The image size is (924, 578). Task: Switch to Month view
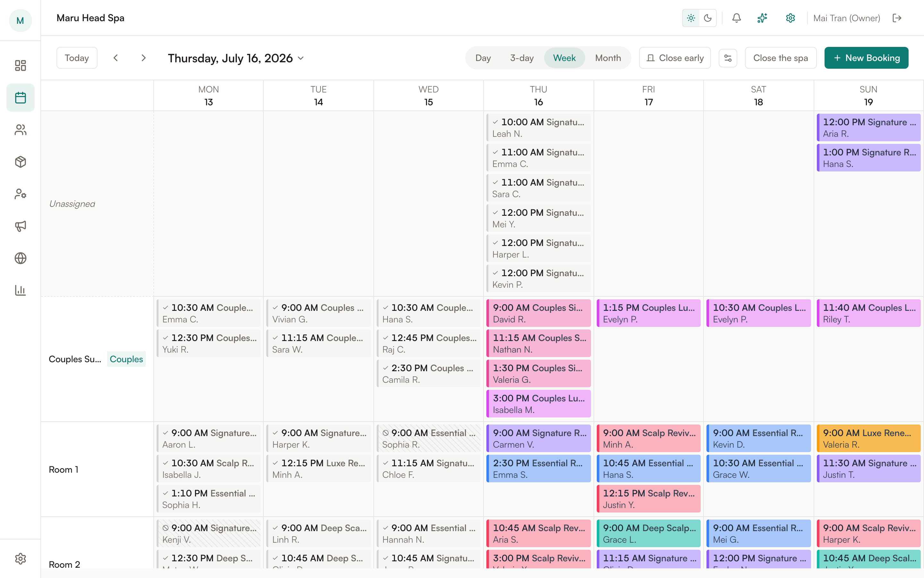pyautogui.click(x=608, y=58)
